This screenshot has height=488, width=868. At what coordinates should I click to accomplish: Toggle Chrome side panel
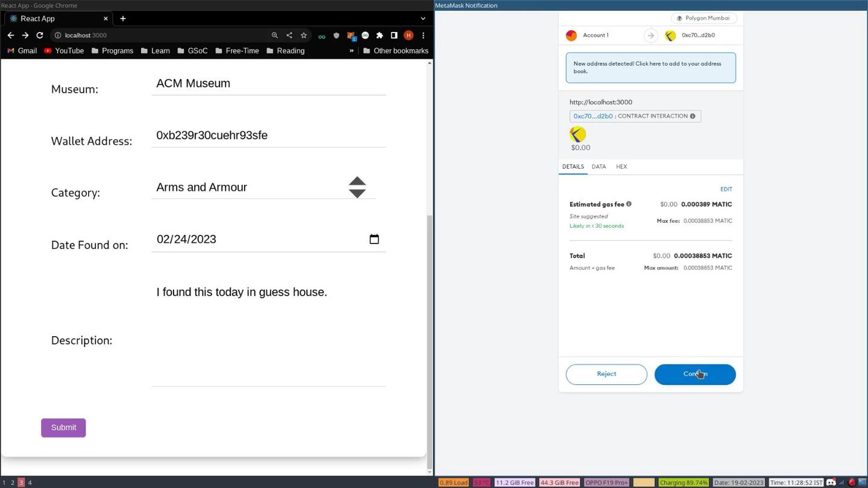click(x=394, y=36)
